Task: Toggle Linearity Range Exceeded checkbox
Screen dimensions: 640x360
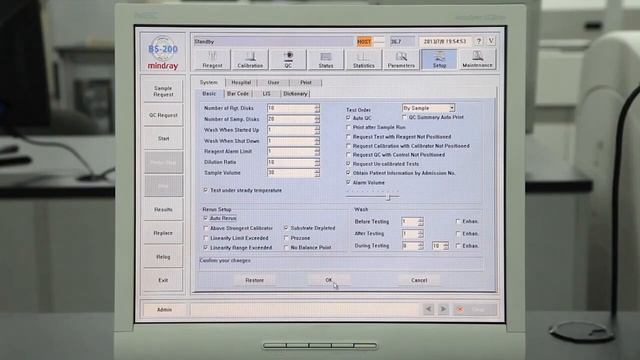Action: pos(206,248)
